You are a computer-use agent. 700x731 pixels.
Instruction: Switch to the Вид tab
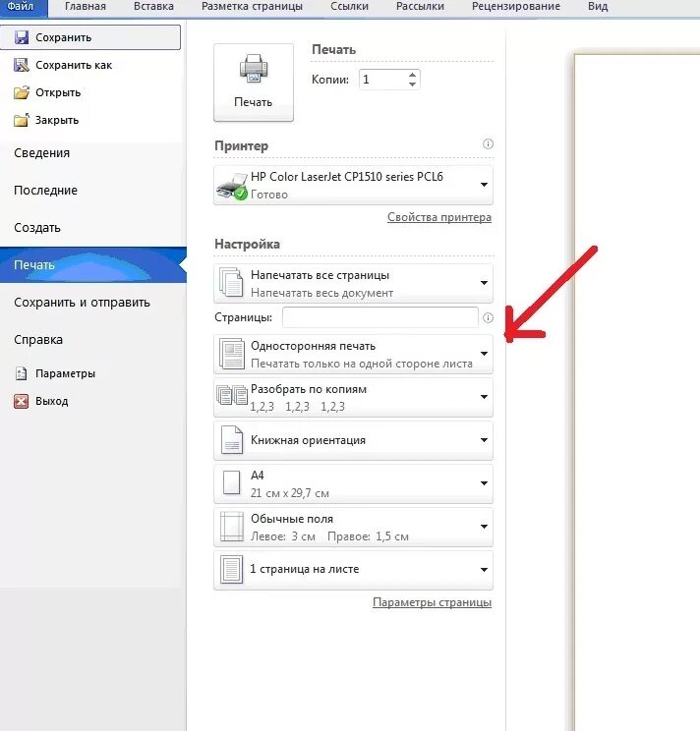pyautogui.click(x=598, y=7)
